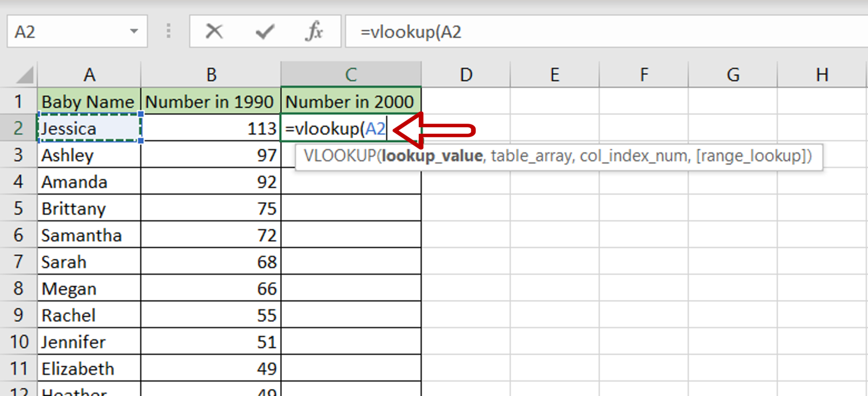Click the cell containing Ashley

click(x=89, y=154)
